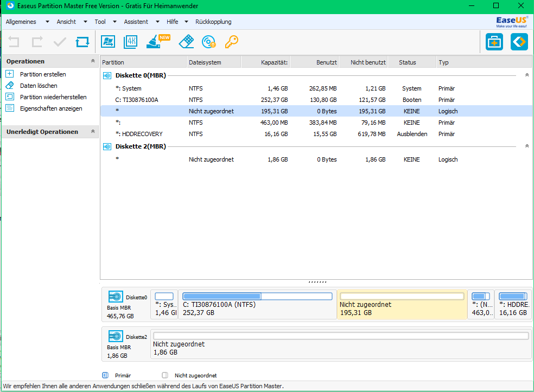Click the Diskette 2(MBR) disk icon in list
The height and width of the screenshot is (392, 534).
(107, 146)
